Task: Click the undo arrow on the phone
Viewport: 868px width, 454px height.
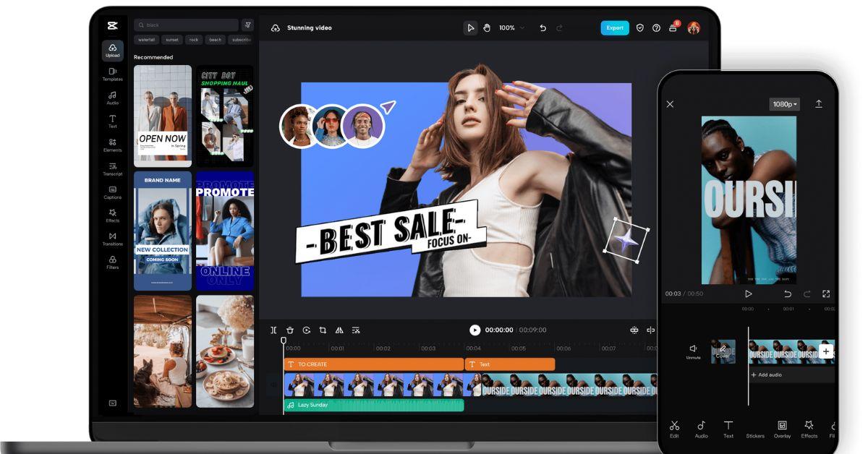Action: click(788, 294)
